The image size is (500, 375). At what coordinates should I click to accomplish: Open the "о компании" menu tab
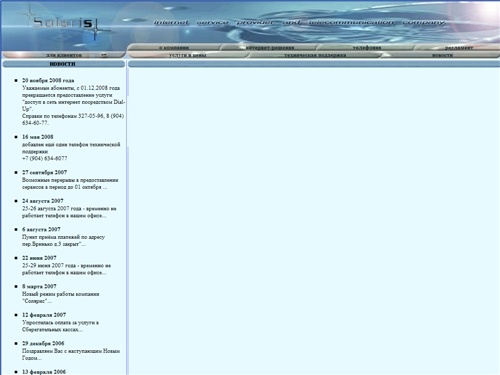tap(174, 48)
